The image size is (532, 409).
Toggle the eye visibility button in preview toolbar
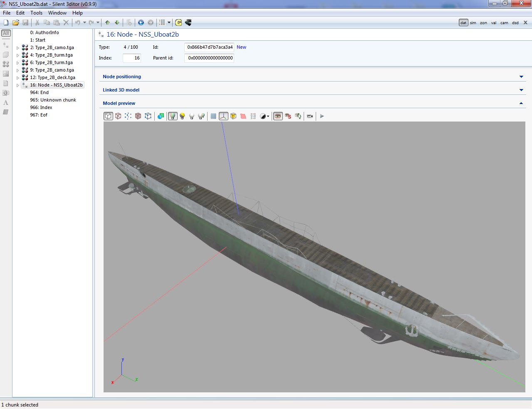(278, 116)
